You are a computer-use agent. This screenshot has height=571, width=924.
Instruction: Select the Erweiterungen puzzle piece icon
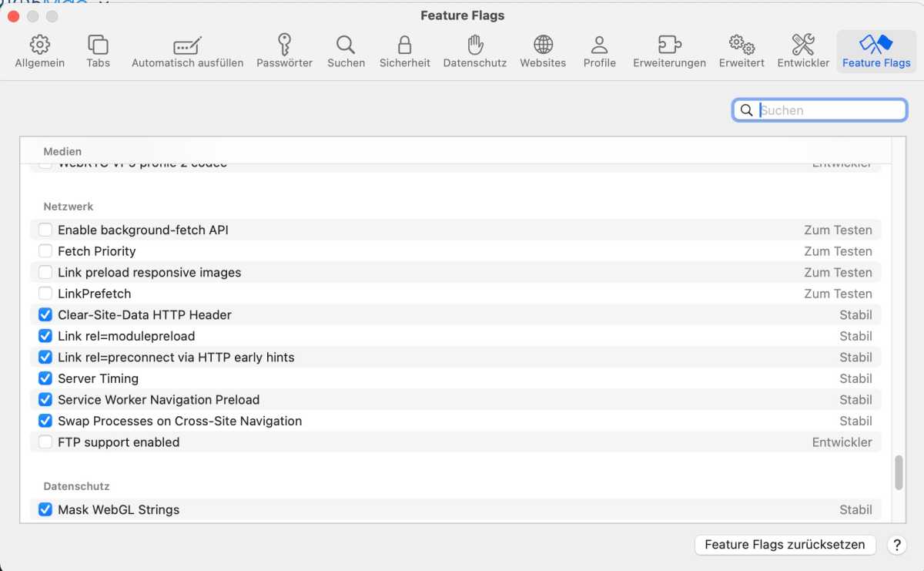(x=669, y=45)
